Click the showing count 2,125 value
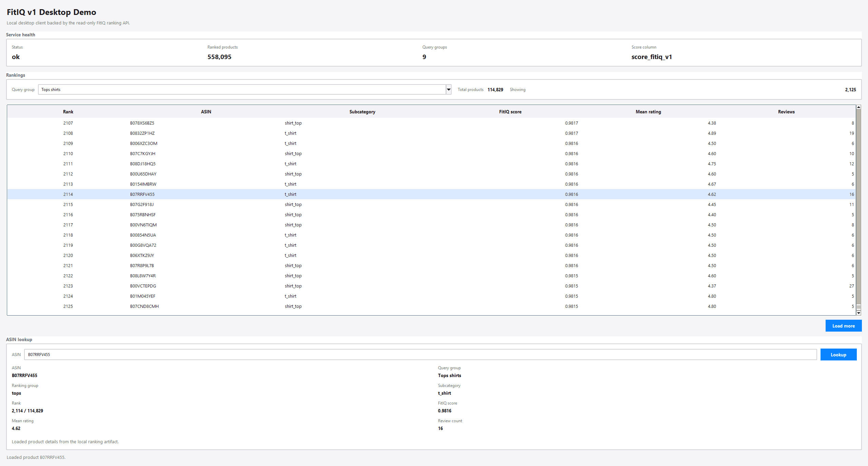Screen dimensions: 868x466 click(850, 90)
